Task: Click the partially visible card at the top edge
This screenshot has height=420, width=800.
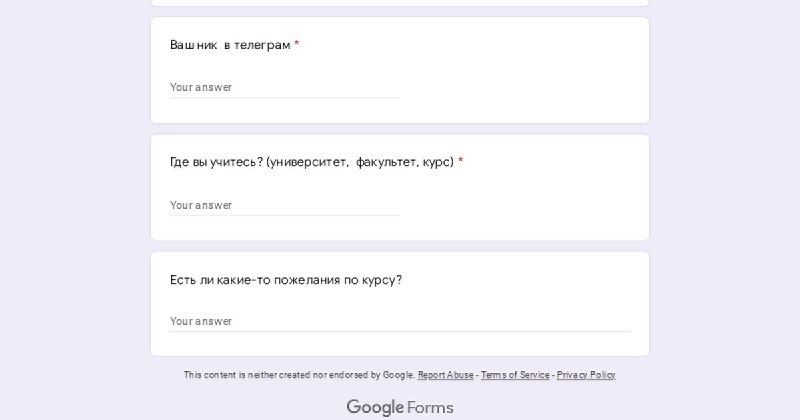Action: 400,3
